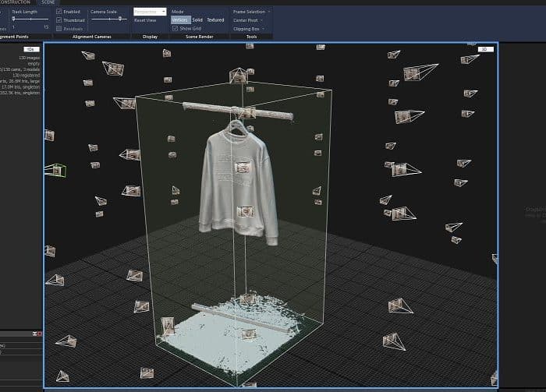
Task: Switch to the SCENE ribbon tab
Action: [48, 2]
